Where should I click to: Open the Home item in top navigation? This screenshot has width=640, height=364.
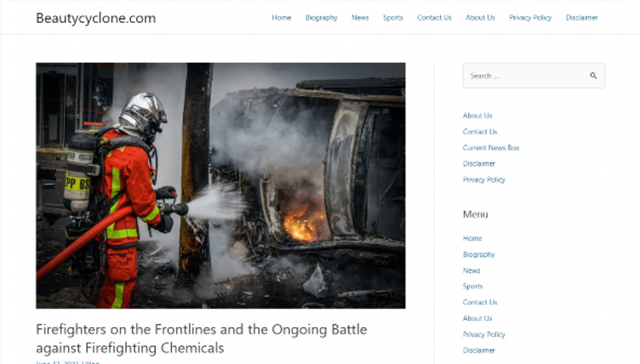coord(281,18)
